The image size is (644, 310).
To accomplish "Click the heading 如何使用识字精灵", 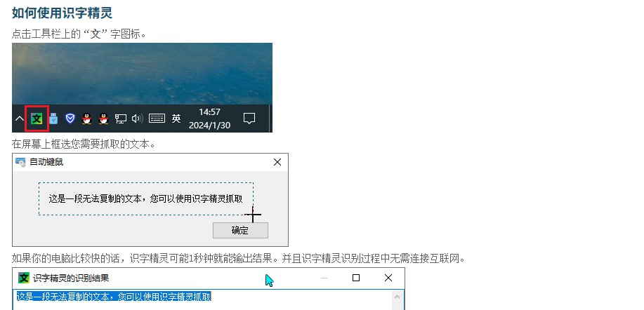I will tap(62, 13).
